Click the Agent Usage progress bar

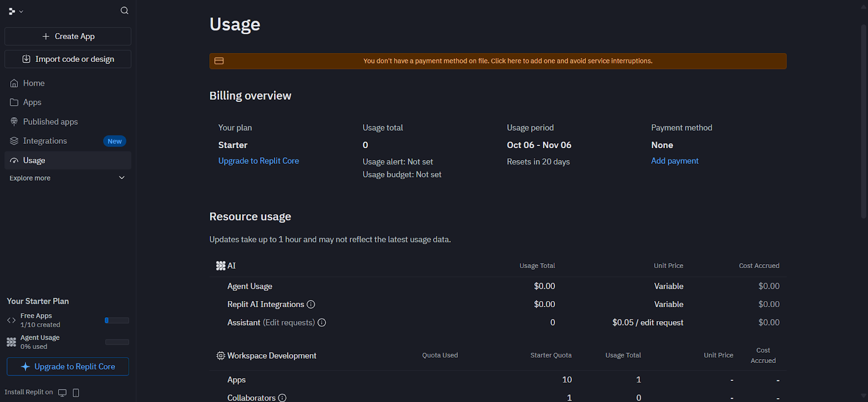pos(117,342)
